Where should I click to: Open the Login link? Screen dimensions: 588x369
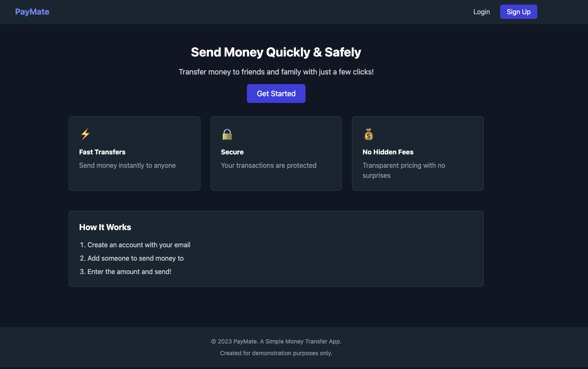pyautogui.click(x=481, y=12)
